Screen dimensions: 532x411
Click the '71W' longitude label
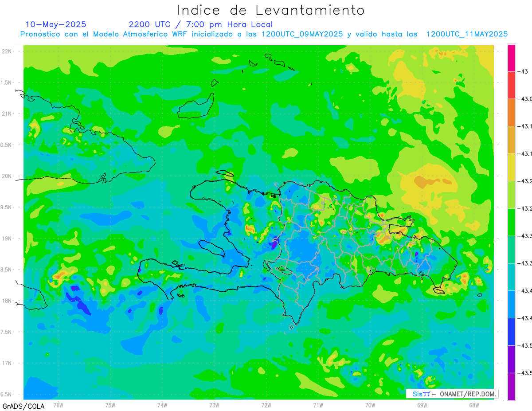[x=318, y=405]
